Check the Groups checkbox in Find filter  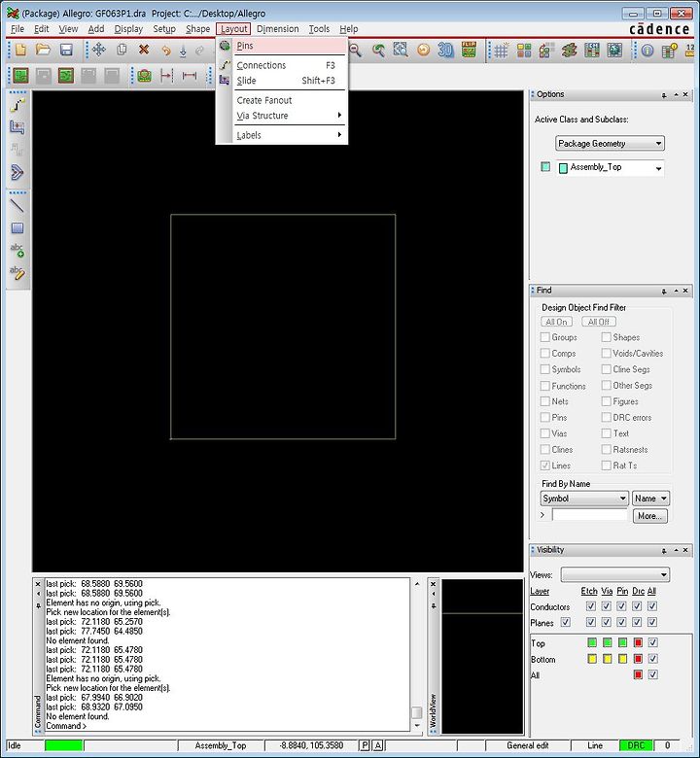[x=545, y=337]
